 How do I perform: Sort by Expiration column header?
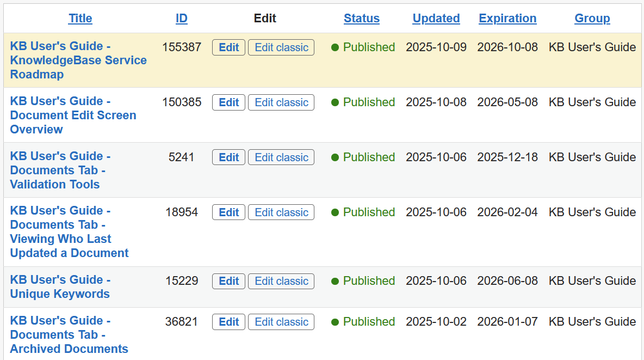pyautogui.click(x=507, y=19)
